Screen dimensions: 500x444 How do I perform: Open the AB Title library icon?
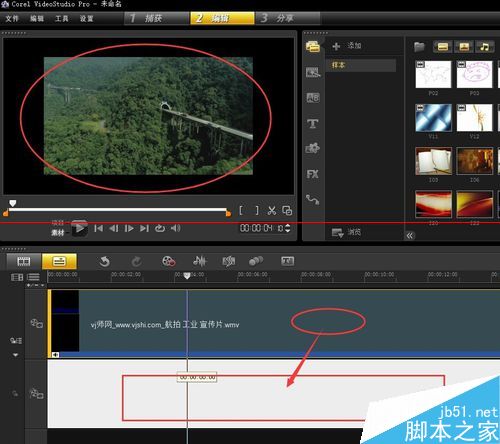[x=313, y=97]
